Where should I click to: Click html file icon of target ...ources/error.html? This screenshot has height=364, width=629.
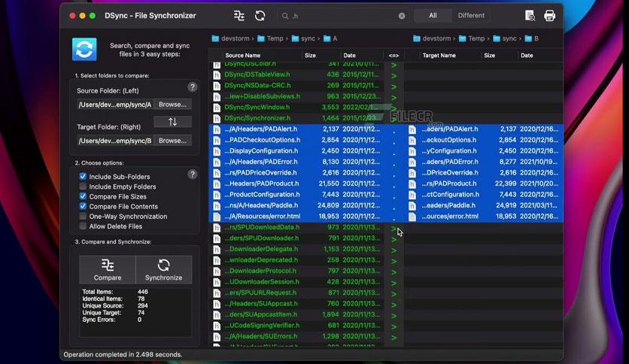[x=412, y=217]
